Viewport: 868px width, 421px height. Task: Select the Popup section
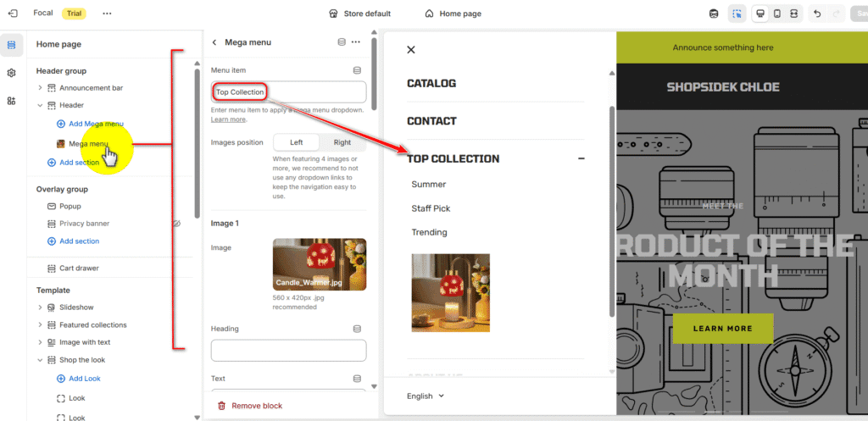(70, 206)
